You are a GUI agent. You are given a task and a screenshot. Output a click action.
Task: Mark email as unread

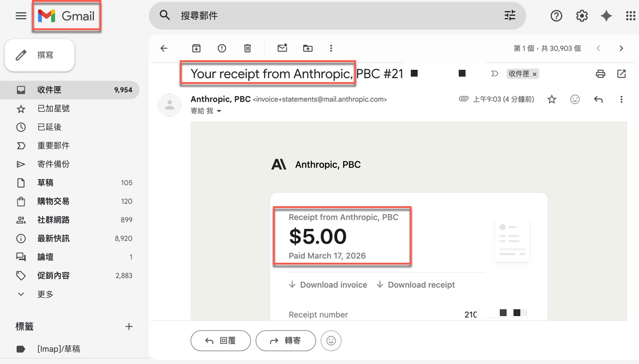click(283, 48)
